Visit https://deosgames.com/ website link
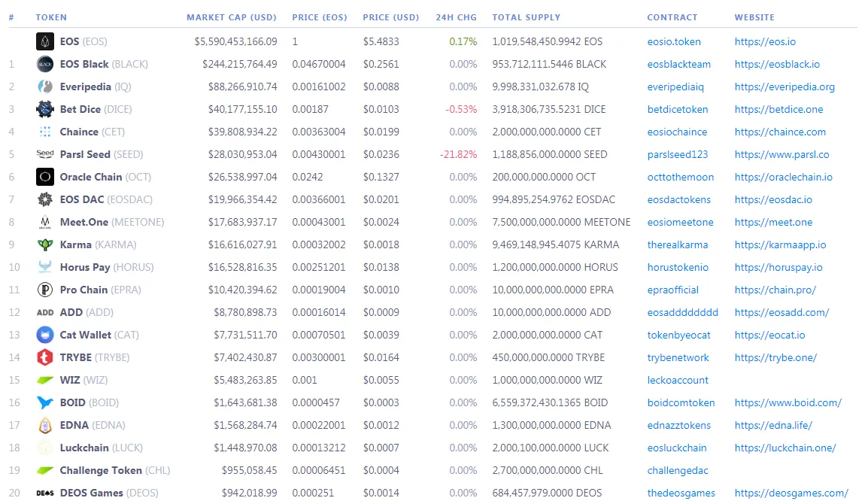The width and height of the screenshot is (865, 504). 791,493
